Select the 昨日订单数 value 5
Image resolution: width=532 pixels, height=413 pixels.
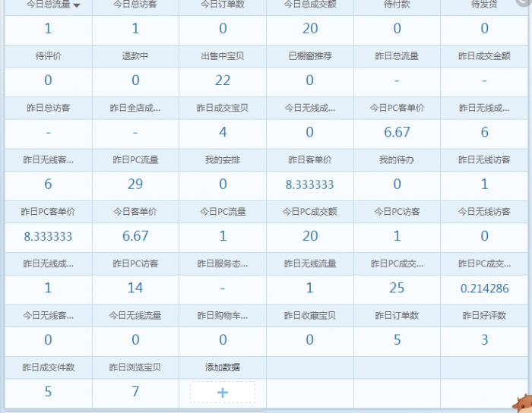coord(397,340)
